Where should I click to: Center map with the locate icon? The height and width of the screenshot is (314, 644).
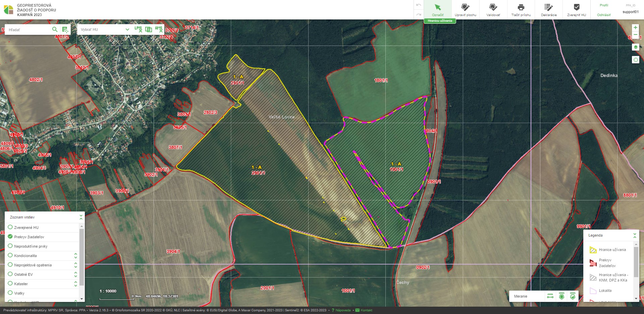click(635, 60)
